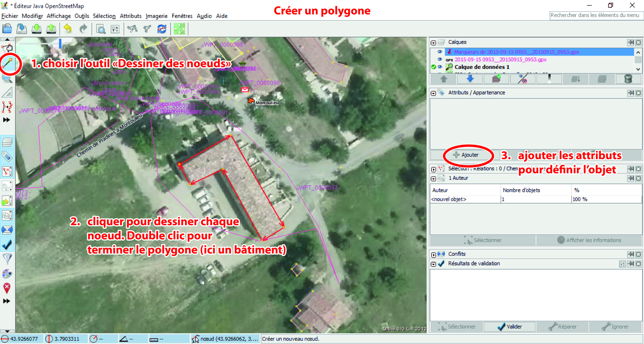Click the top up-arrow of left toolbar
644x344 pixels.
(7, 39)
